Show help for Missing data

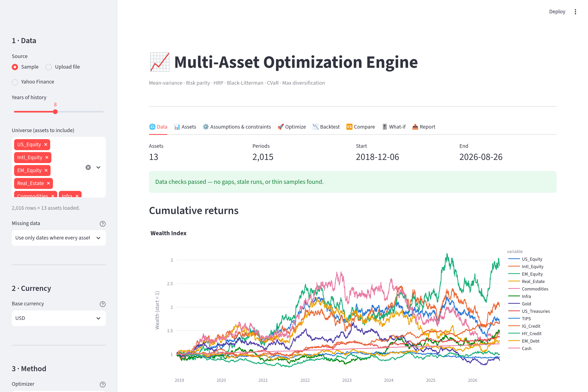click(x=103, y=224)
